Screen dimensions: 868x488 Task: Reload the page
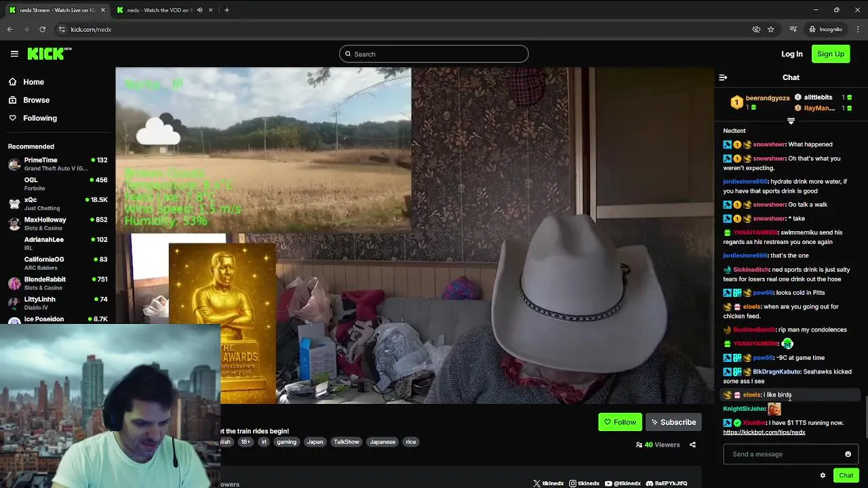pyautogui.click(x=42, y=29)
